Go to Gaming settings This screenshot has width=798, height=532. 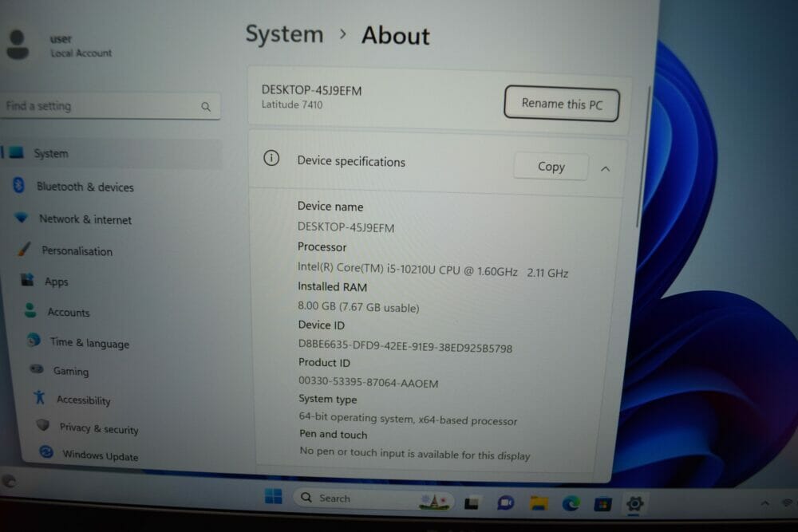71,371
